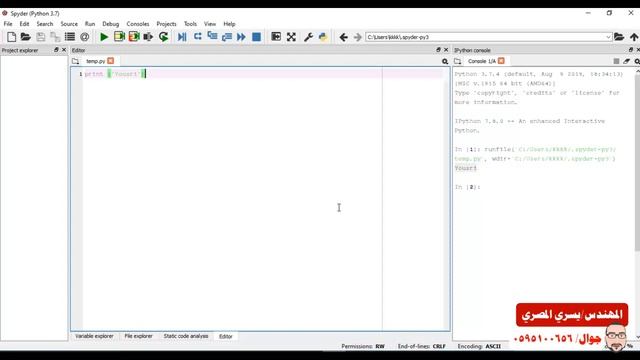The width and height of the screenshot is (640, 360).
Task: Stop the current console command square
Action: (x=616, y=61)
